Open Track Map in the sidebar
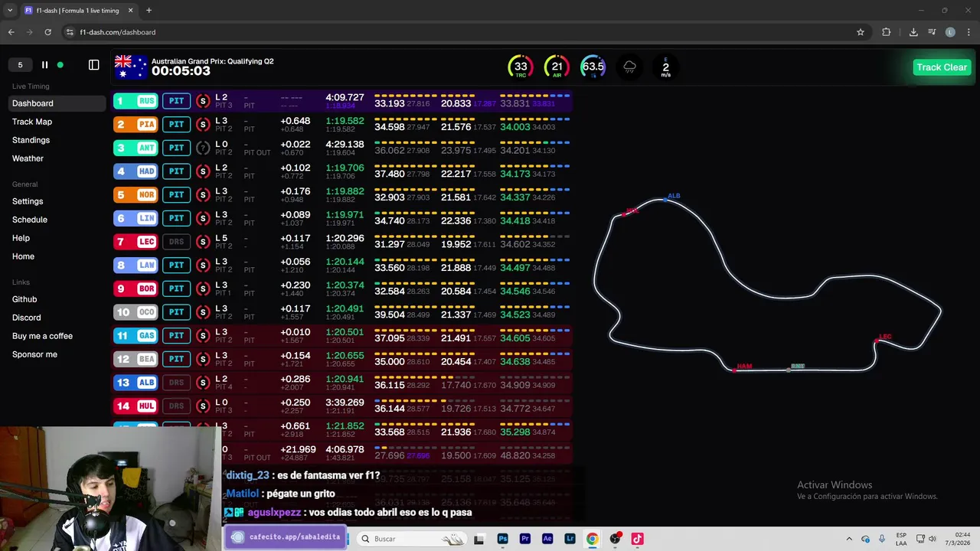 coord(32,122)
